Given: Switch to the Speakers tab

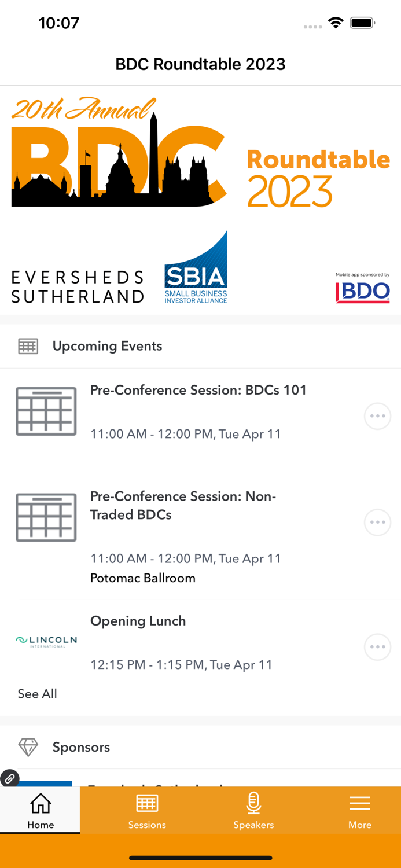Looking at the screenshot, I should tap(253, 810).
